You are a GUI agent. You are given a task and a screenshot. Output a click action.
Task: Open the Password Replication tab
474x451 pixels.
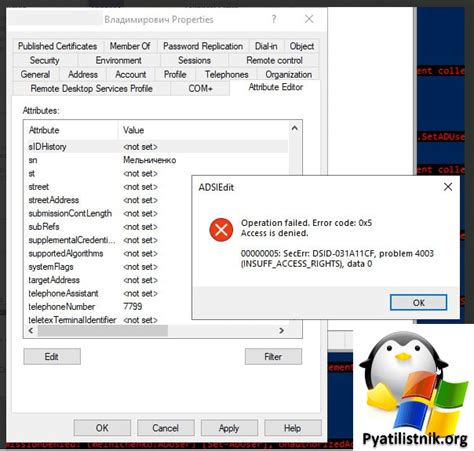coord(203,46)
